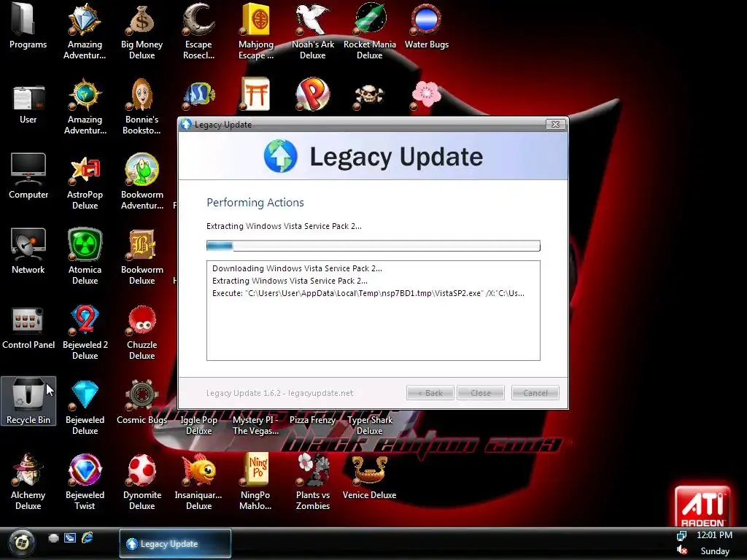Open Switch Between Windows quick launch icon

point(70,538)
